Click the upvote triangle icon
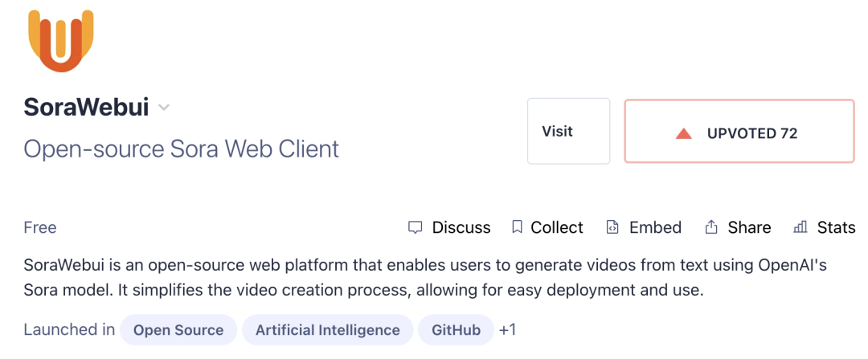Image resolution: width=868 pixels, height=359 pixels. coord(684,133)
